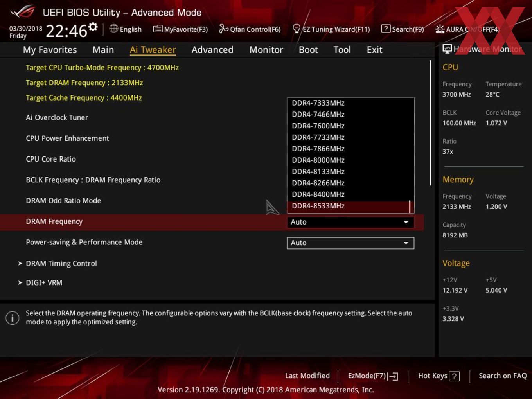Screen dimensions: 532x399
Task: Click the ROG logo icon
Action: click(x=23, y=12)
